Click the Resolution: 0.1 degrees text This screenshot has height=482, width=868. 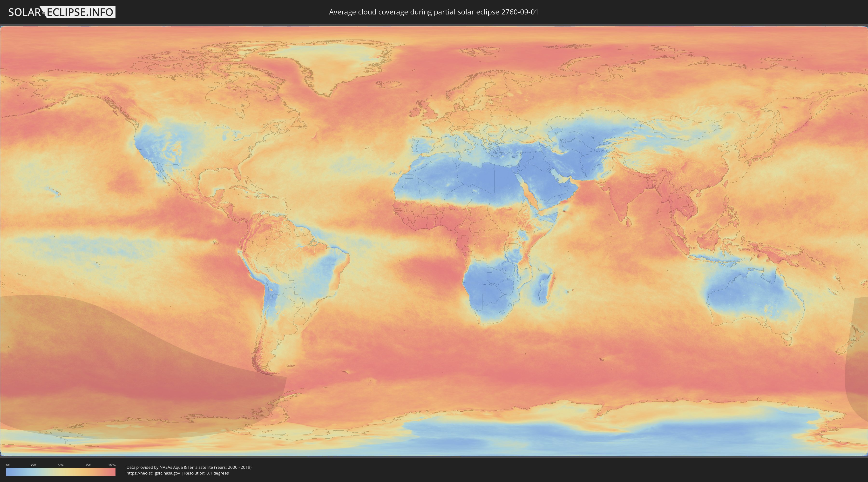[x=206, y=473]
